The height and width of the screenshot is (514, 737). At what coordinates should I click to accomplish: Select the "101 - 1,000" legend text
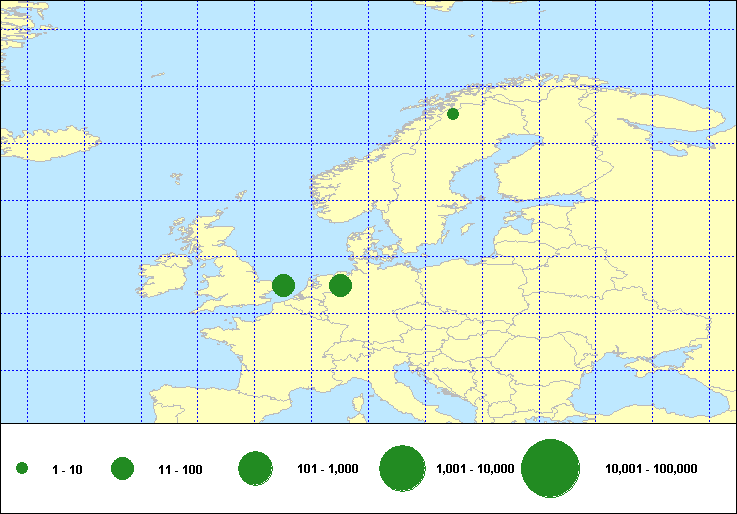328,469
